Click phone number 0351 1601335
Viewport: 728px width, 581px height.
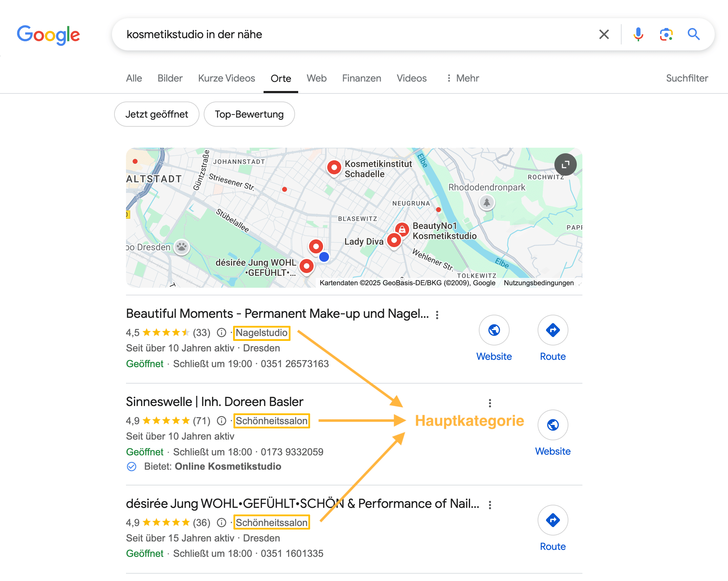click(x=292, y=554)
